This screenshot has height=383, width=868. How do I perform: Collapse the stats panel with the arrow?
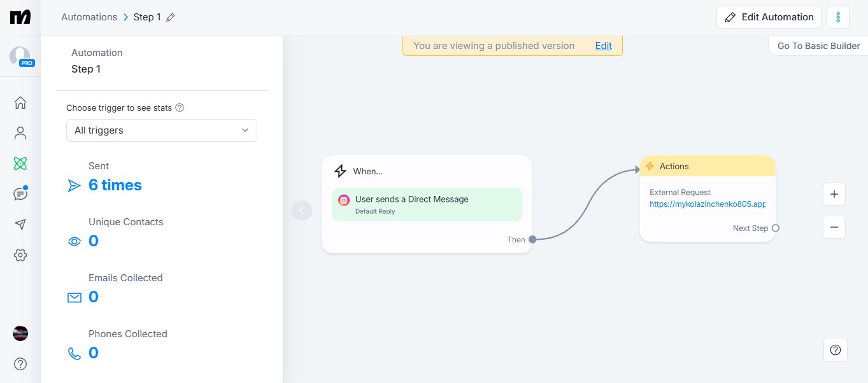point(302,211)
